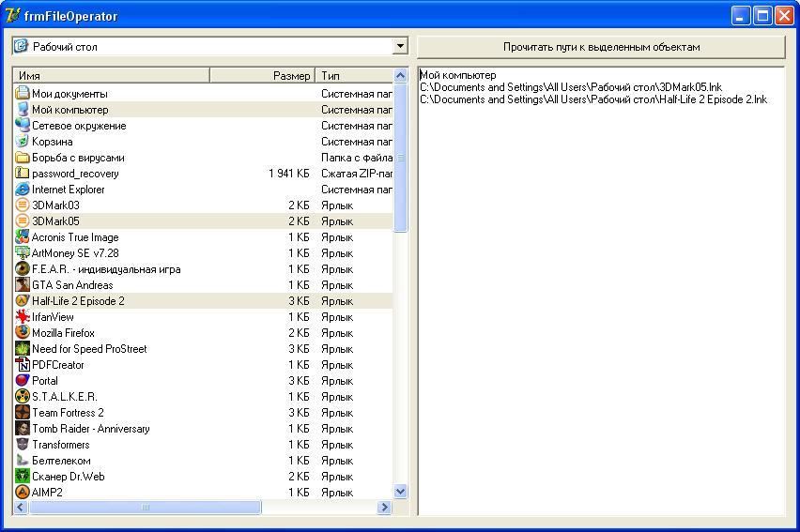Click the 1 941 КБ size cell
This screenshot has height=532, width=800.
point(289,174)
